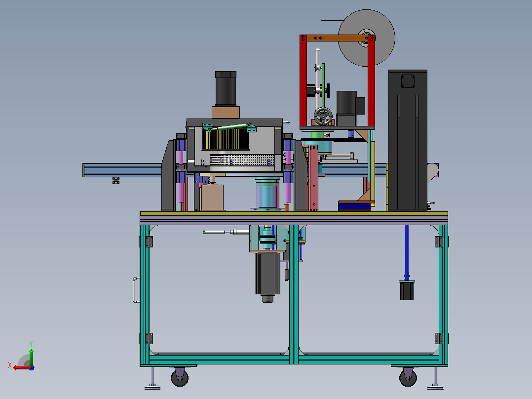The width and height of the screenshot is (532, 399).
Task: Select the large servo motor below the tabletop
Action: click(267, 276)
